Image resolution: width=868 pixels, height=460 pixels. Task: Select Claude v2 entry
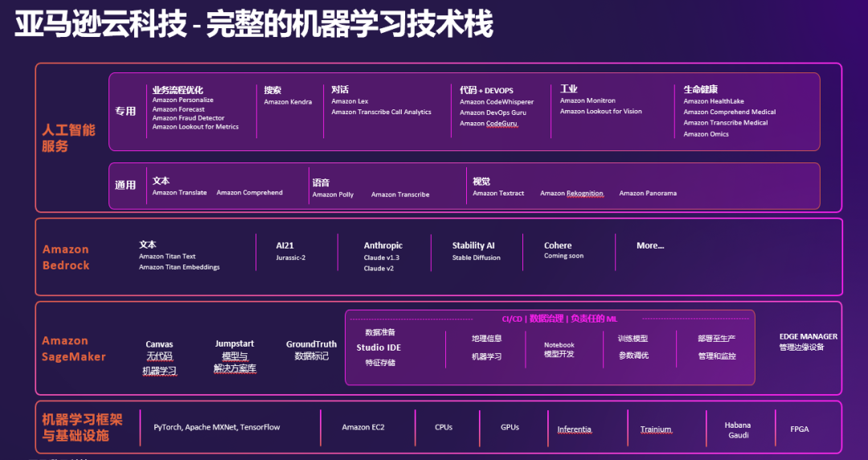click(x=379, y=269)
